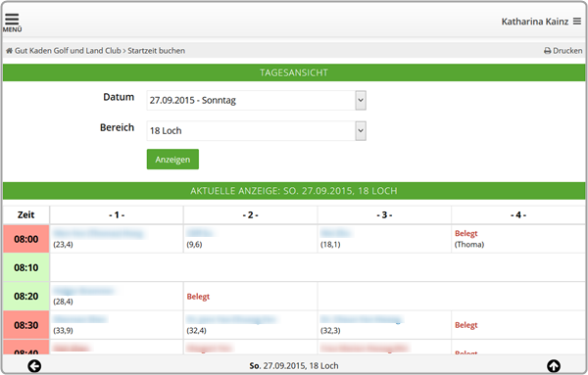Expand the Datum dropdown arrow
588x375 pixels.
pyautogui.click(x=361, y=101)
